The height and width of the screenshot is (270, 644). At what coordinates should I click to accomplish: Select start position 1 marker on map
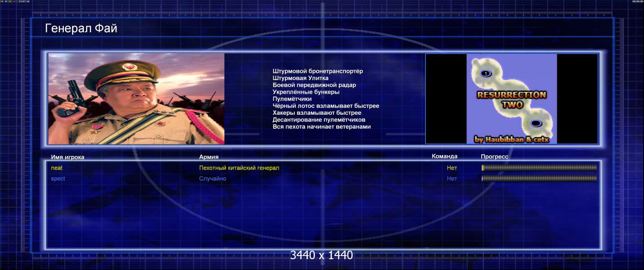[486, 73]
